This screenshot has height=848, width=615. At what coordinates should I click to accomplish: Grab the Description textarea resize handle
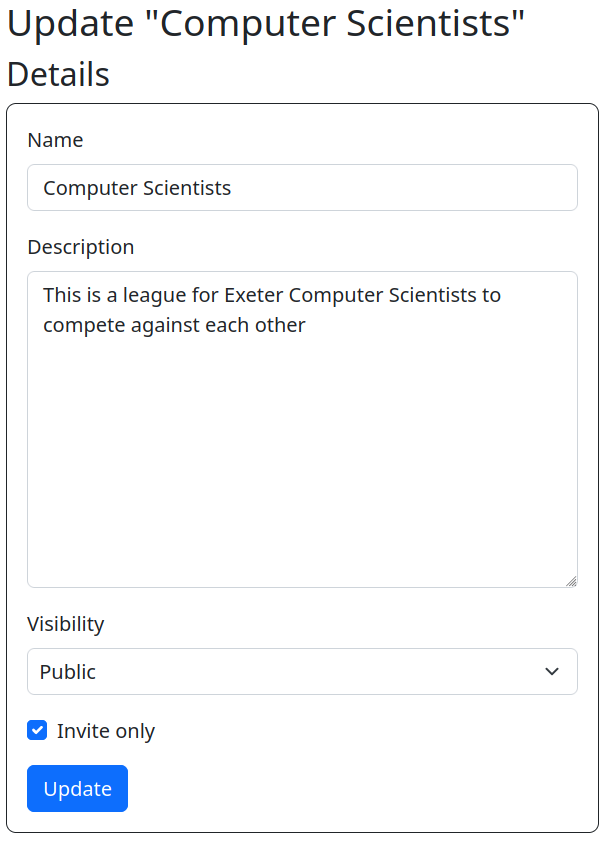pos(571,581)
